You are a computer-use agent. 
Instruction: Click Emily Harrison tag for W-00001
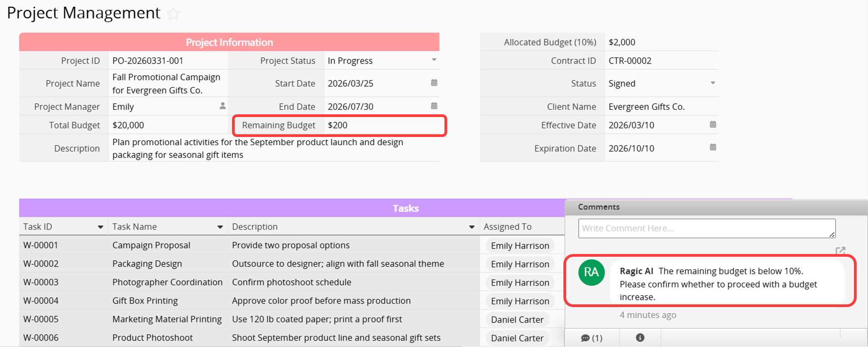pyautogui.click(x=520, y=246)
